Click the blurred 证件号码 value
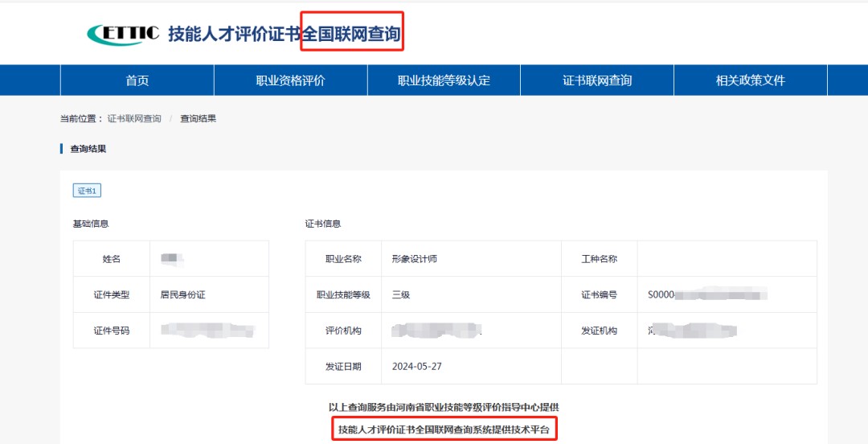The image size is (868, 444). pyautogui.click(x=207, y=330)
